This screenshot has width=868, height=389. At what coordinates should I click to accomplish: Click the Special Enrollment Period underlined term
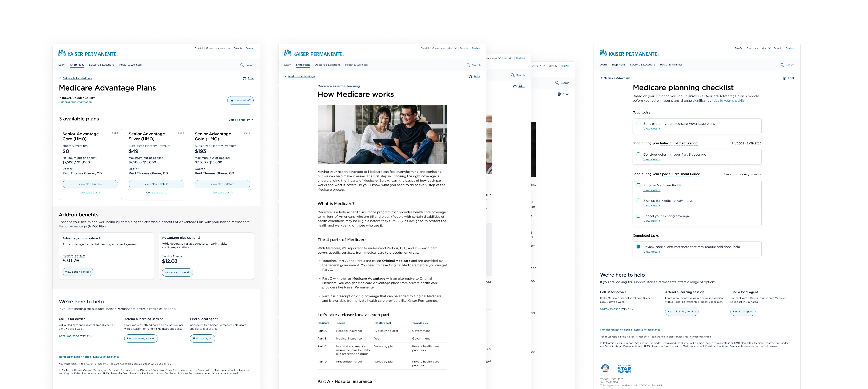pos(680,174)
